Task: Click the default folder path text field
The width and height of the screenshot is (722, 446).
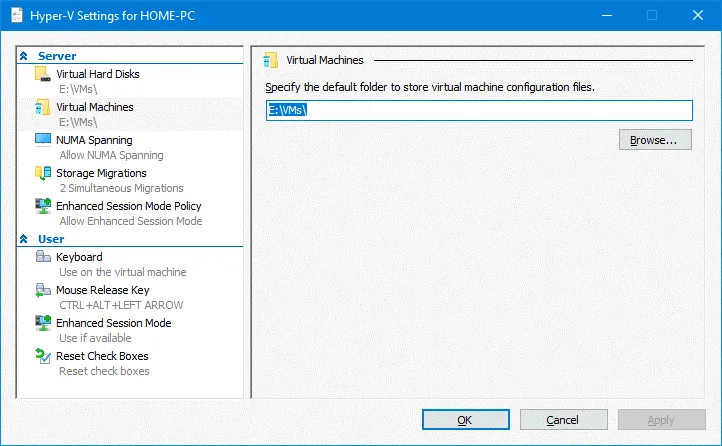Action: coord(479,110)
